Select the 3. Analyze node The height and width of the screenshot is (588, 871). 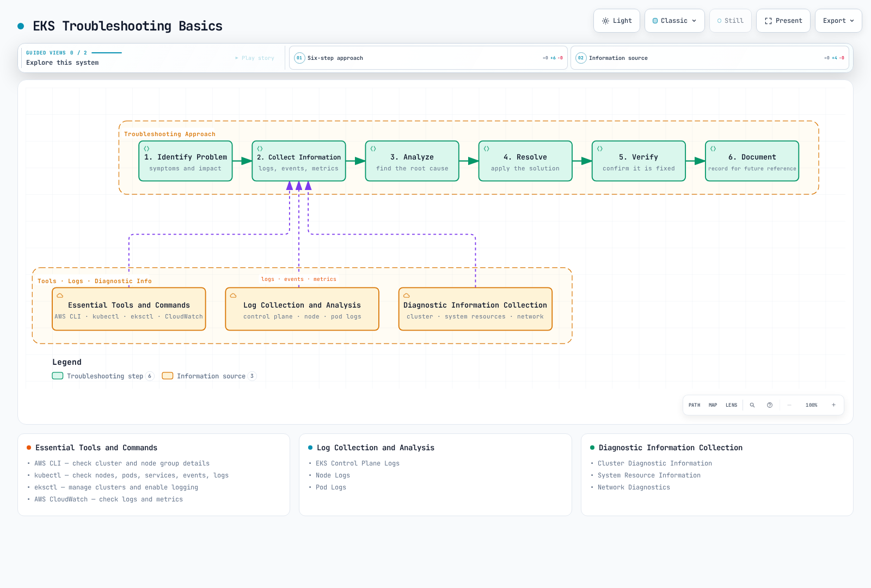412,161
